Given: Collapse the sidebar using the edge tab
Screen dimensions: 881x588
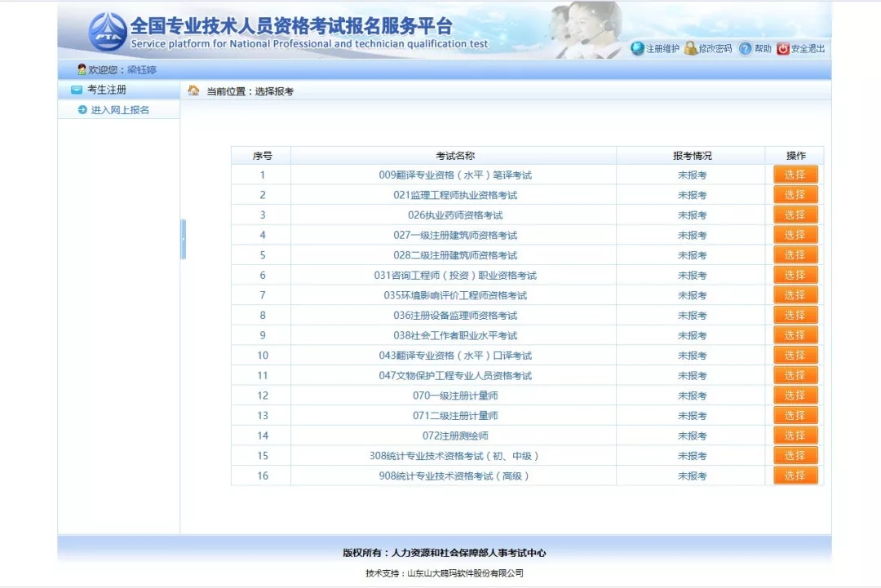Looking at the screenshot, I should [183, 239].
